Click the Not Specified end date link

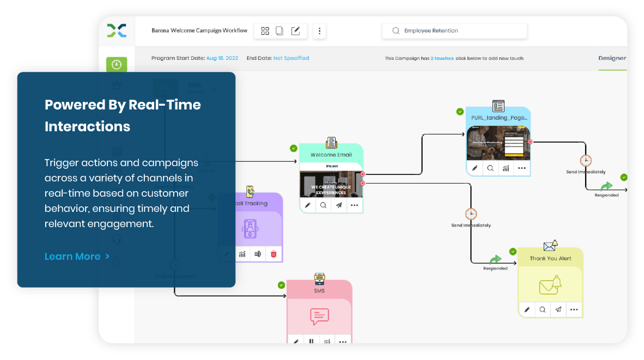tap(291, 58)
